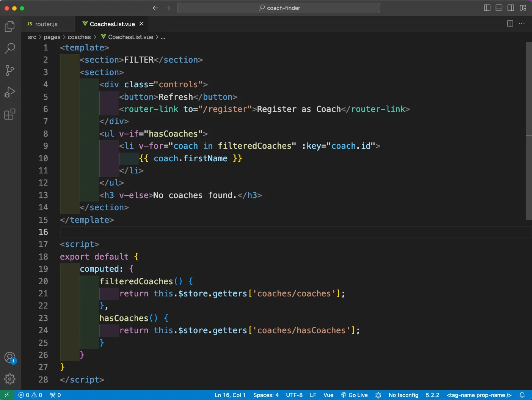The height and width of the screenshot is (400, 532).
Task: Click 'No coaches found.' text on line 13
Action: (195, 195)
